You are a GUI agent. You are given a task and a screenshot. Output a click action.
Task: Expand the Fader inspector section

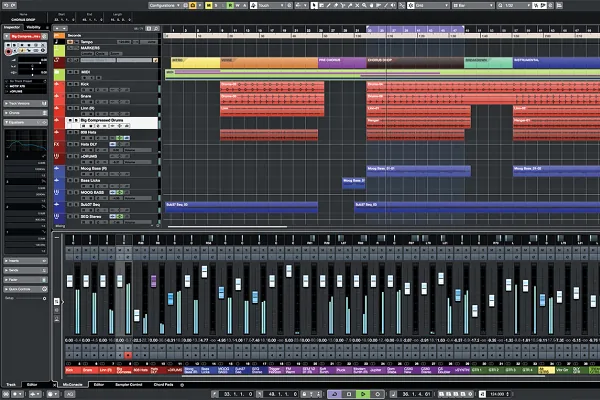(x=25, y=280)
